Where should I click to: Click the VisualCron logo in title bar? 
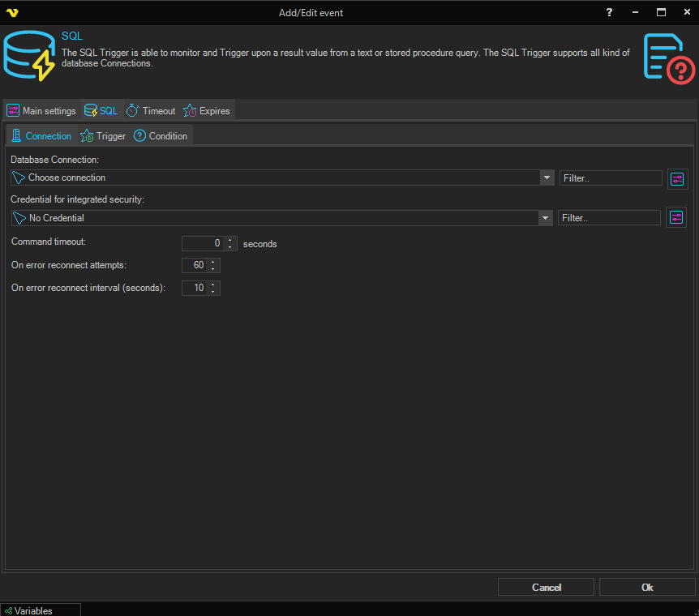pos(11,12)
